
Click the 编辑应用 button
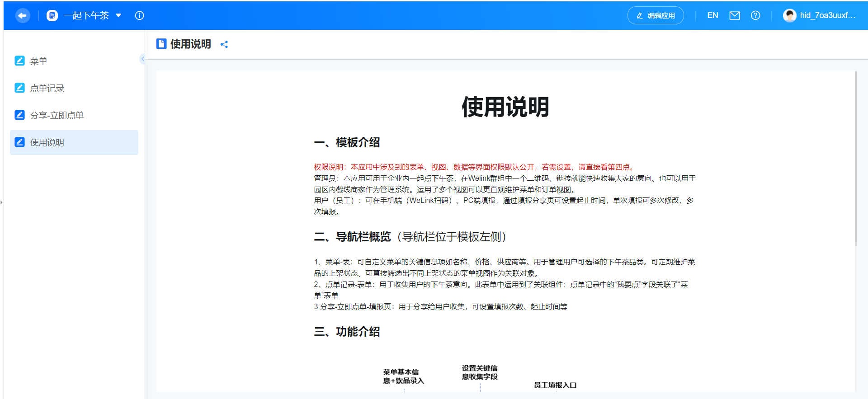click(x=656, y=16)
